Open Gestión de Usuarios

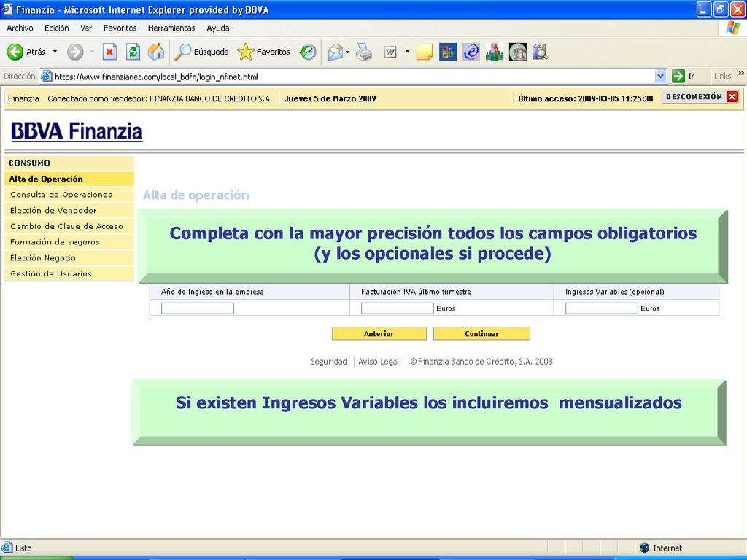(69, 273)
